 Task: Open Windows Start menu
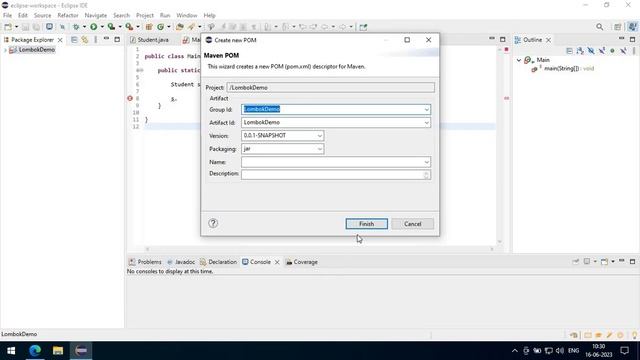11,351
